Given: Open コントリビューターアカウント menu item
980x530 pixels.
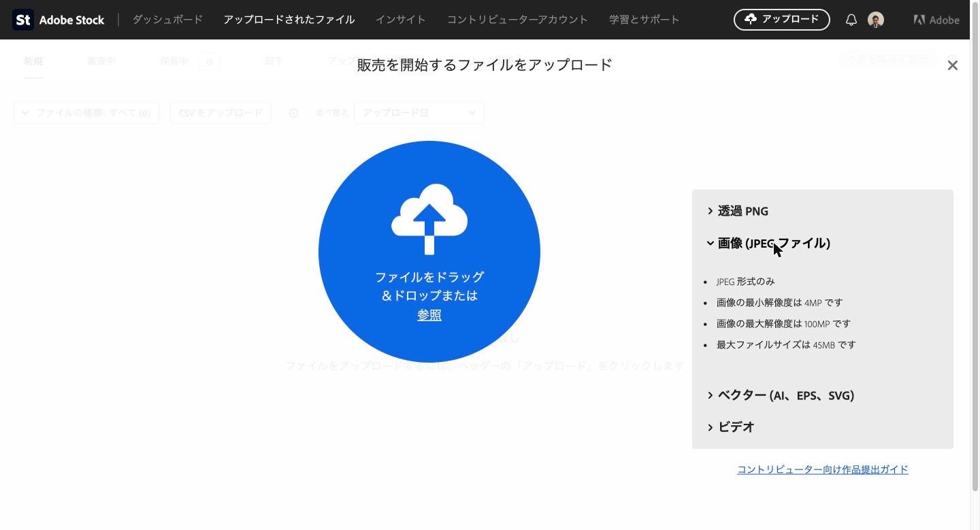Looking at the screenshot, I should click(x=517, y=20).
